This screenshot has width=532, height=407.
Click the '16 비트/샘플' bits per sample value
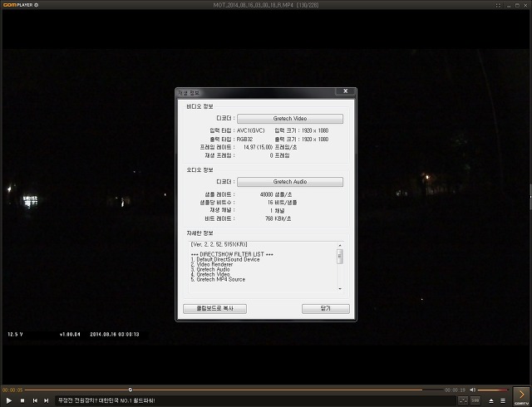(282, 203)
